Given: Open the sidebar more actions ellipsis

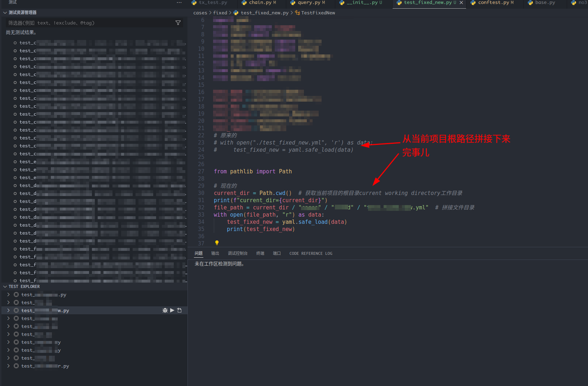Looking at the screenshot, I should [x=179, y=3].
